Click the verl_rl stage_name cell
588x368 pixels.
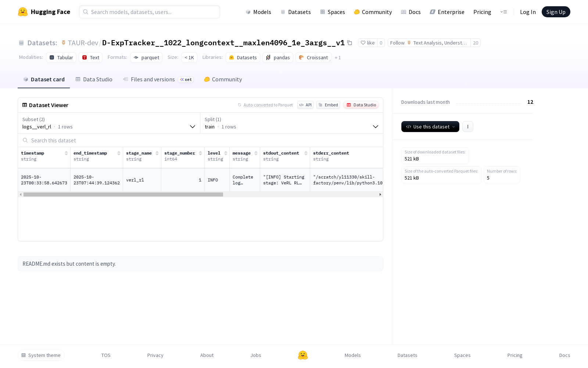point(142,180)
